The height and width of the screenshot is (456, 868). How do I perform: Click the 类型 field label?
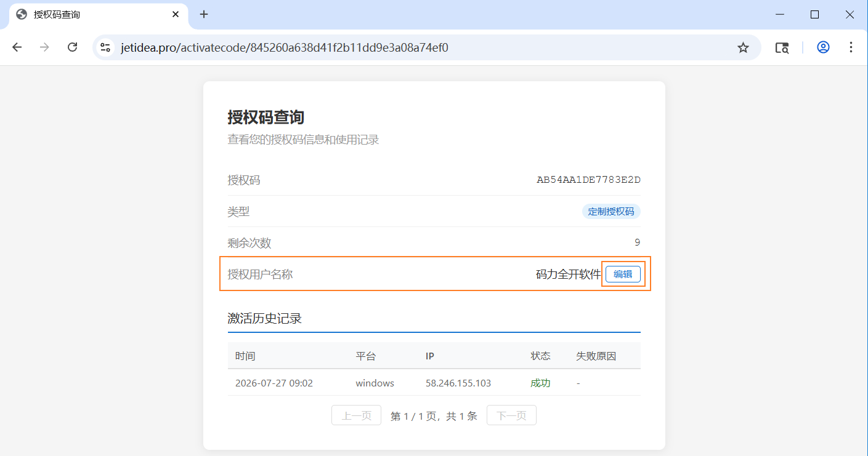pos(238,212)
